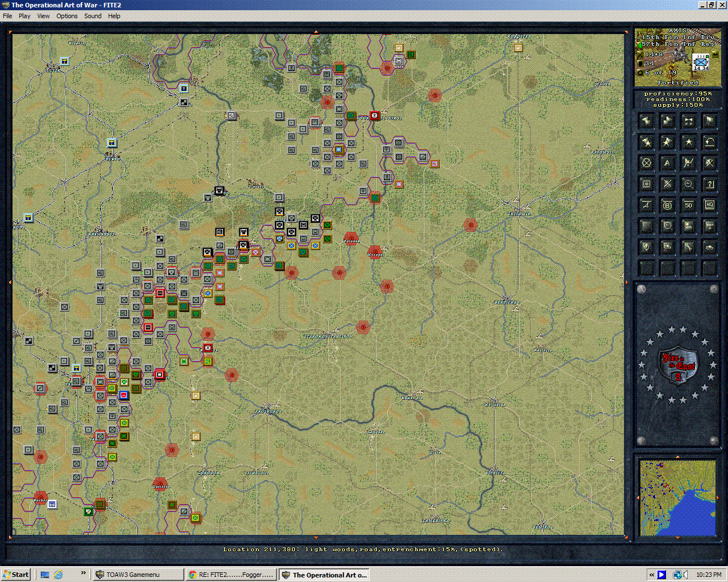Open the Sound menu
Screen dimensions: 728x582
(92, 15)
